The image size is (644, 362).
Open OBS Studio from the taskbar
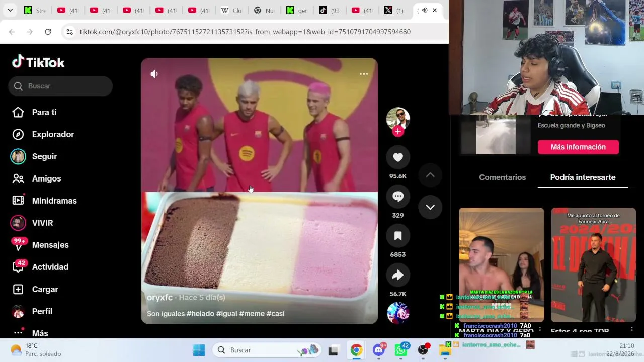click(x=423, y=350)
